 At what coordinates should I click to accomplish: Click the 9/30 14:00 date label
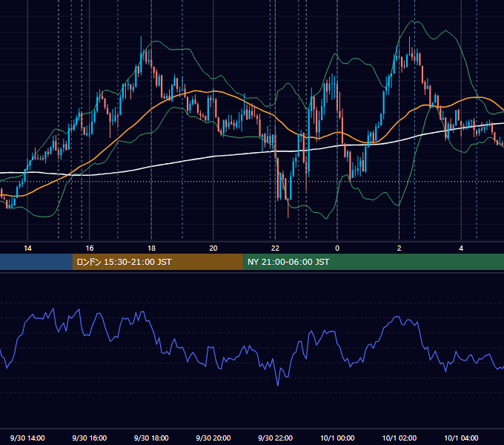tap(27, 438)
